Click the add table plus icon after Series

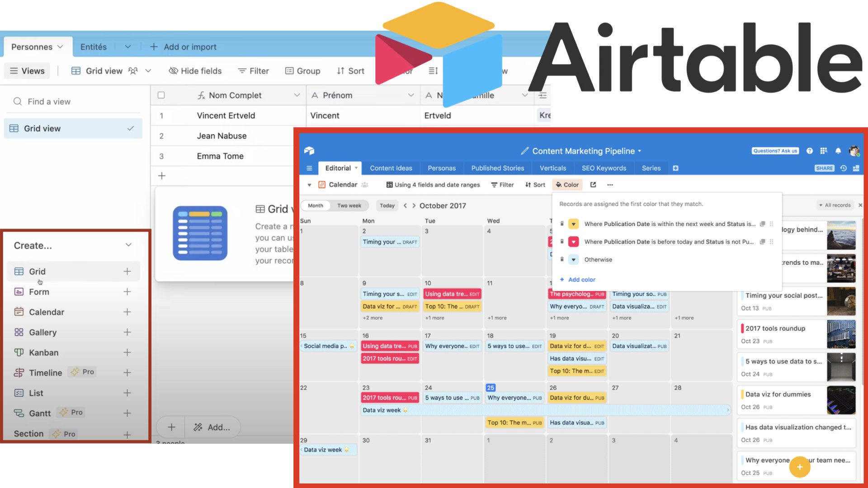click(x=675, y=168)
